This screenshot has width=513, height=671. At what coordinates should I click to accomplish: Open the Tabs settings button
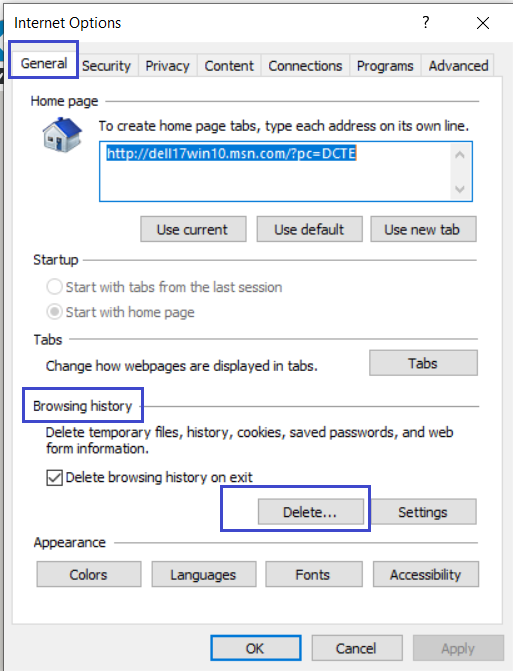point(423,363)
